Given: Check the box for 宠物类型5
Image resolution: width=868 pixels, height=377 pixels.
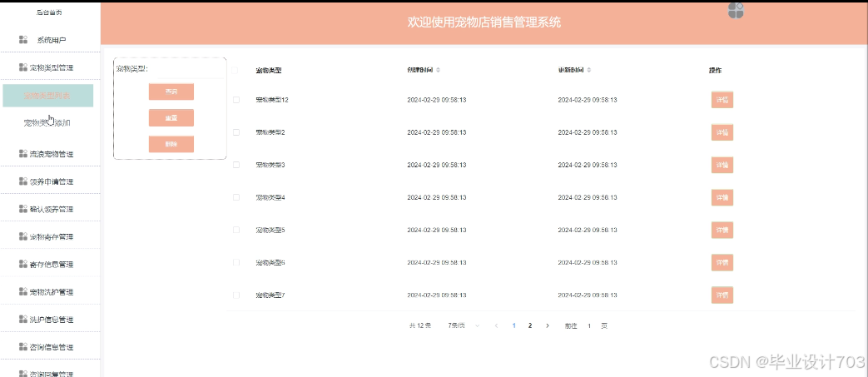Looking at the screenshot, I should click(x=236, y=230).
